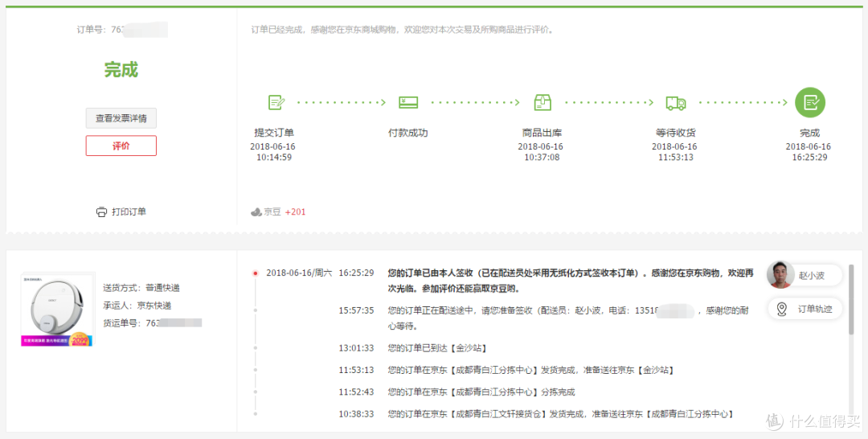Click the 15:57:35 delivery in progress entry
This screenshot has height=439, width=868.
(570, 318)
